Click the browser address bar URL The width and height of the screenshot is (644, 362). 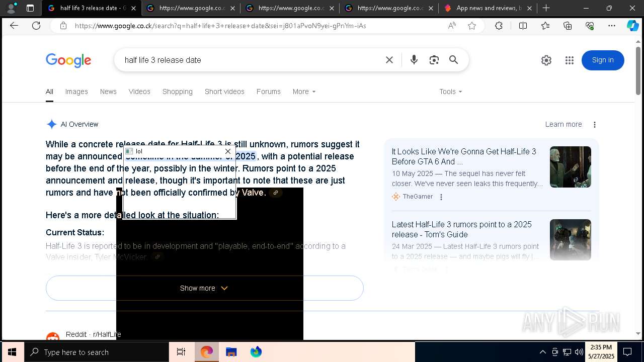220,26
